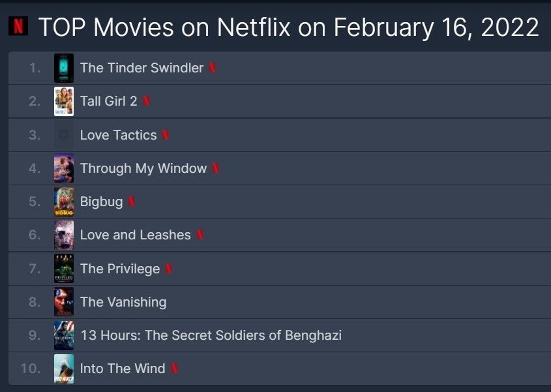
Task: Open the Into The Wind poster thumbnail
Action: tap(64, 369)
